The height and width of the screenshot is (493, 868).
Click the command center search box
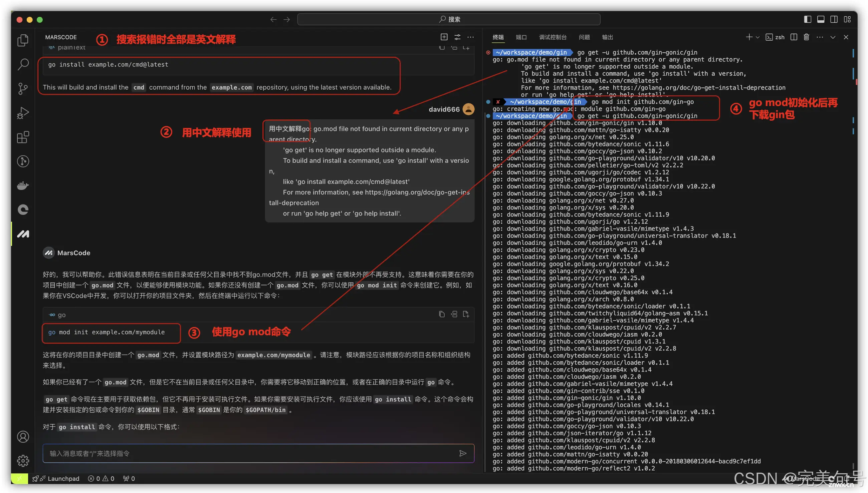pyautogui.click(x=449, y=19)
